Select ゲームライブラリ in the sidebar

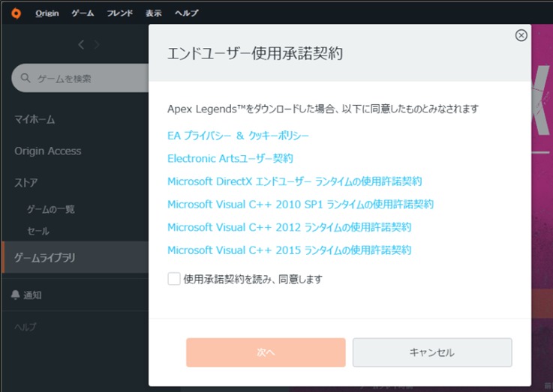point(75,257)
